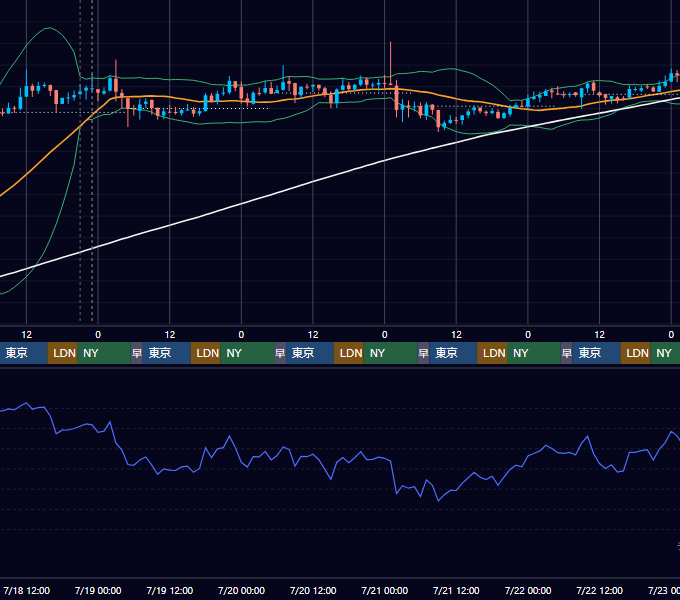Select the 東京 session block for 7/20

[310, 353]
